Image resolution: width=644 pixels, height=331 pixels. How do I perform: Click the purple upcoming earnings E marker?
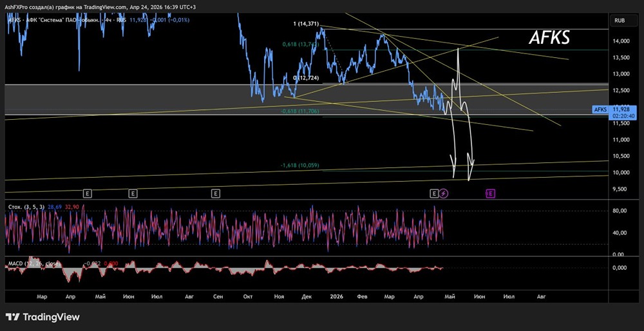tap(490, 193)
